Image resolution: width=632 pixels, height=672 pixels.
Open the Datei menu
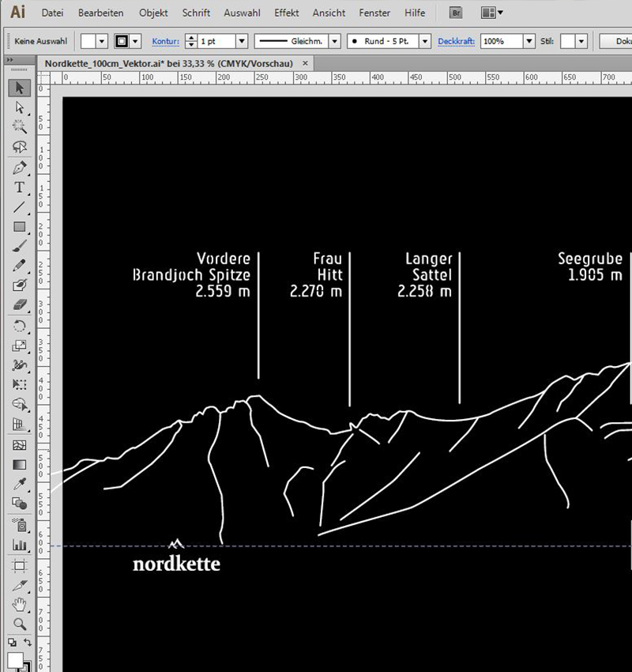[52, 13]
